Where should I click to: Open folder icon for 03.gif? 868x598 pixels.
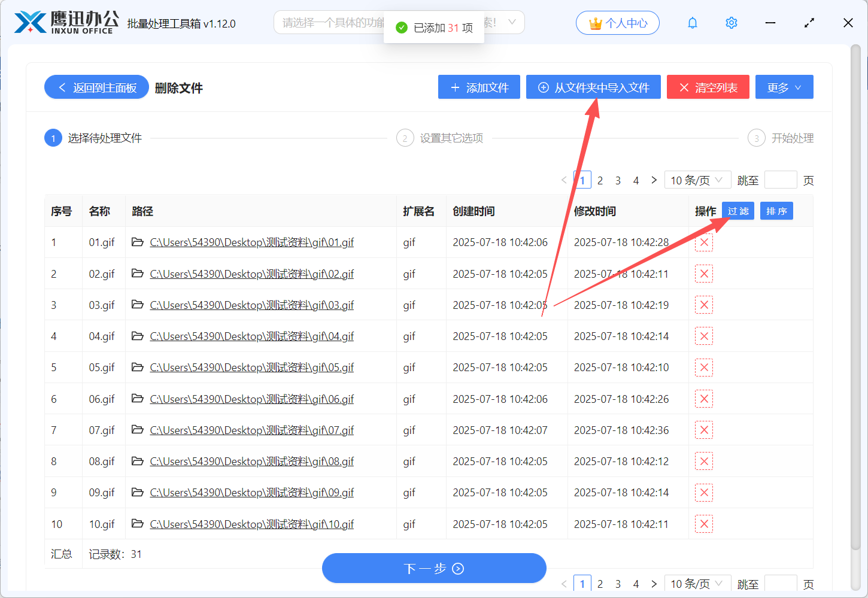click(138, 304)
